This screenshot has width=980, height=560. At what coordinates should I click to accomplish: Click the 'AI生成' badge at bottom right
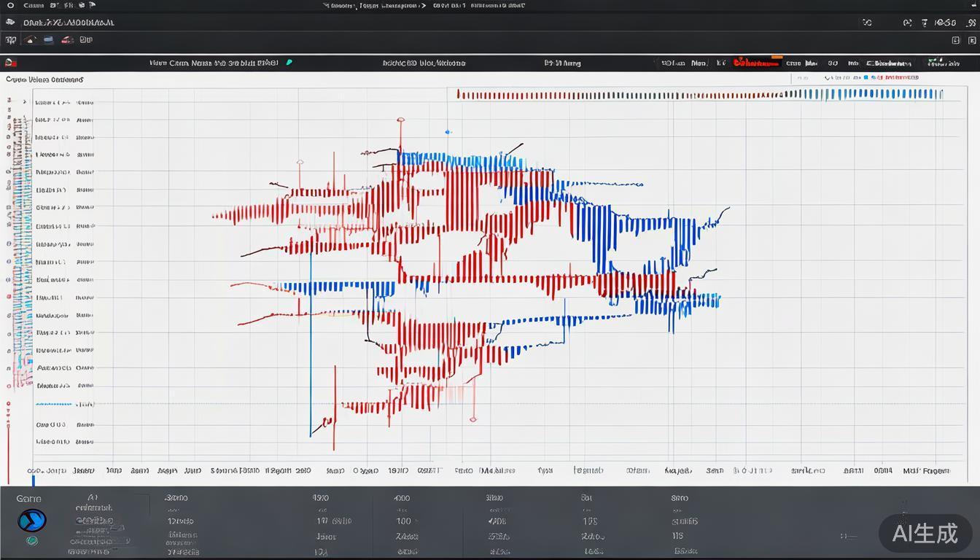[x=925, y=533]
